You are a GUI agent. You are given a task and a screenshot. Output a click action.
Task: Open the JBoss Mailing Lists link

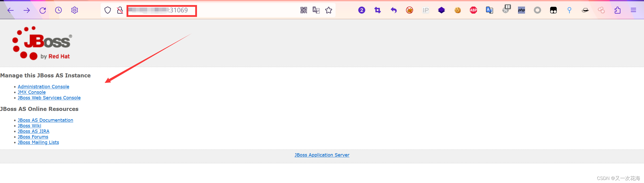(38, 142)
